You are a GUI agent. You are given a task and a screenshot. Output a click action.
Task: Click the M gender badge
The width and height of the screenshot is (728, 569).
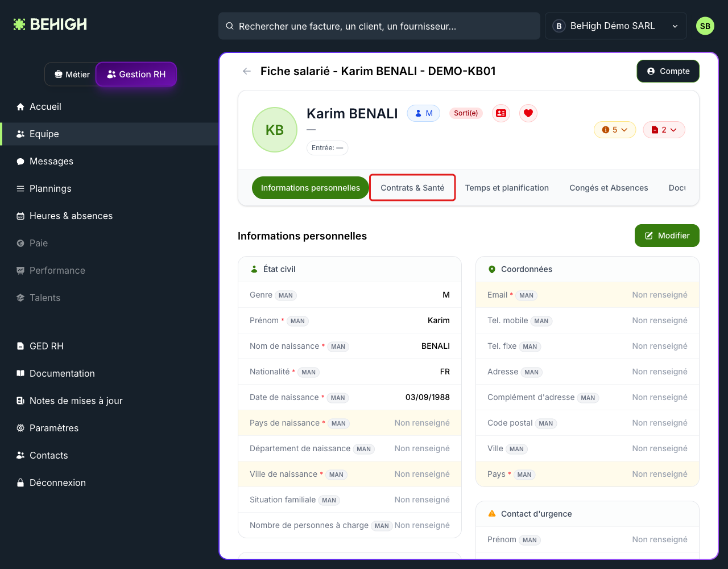coord(424,113)
